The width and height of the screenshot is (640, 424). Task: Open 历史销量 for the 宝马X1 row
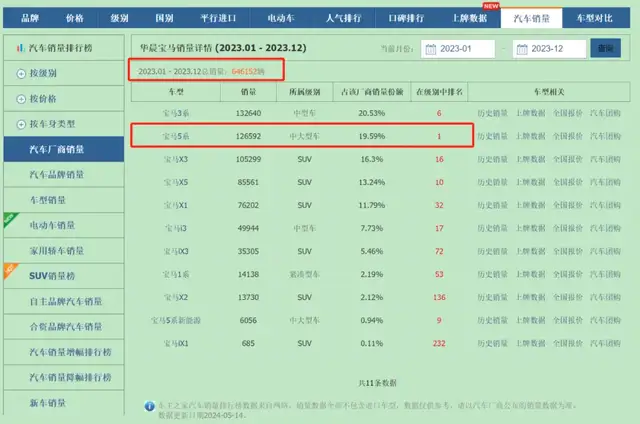click(493, 205)
